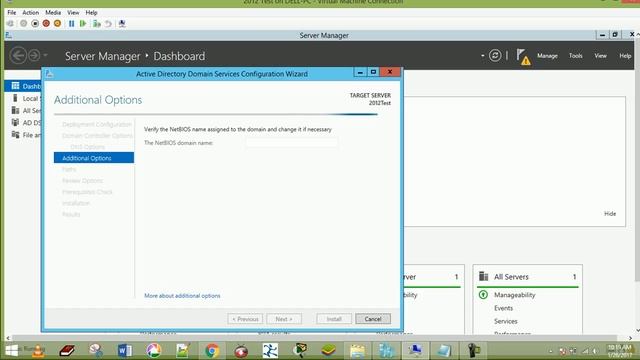Go back in Server Manager navigation
640x360 pixels.
point(18,55)
